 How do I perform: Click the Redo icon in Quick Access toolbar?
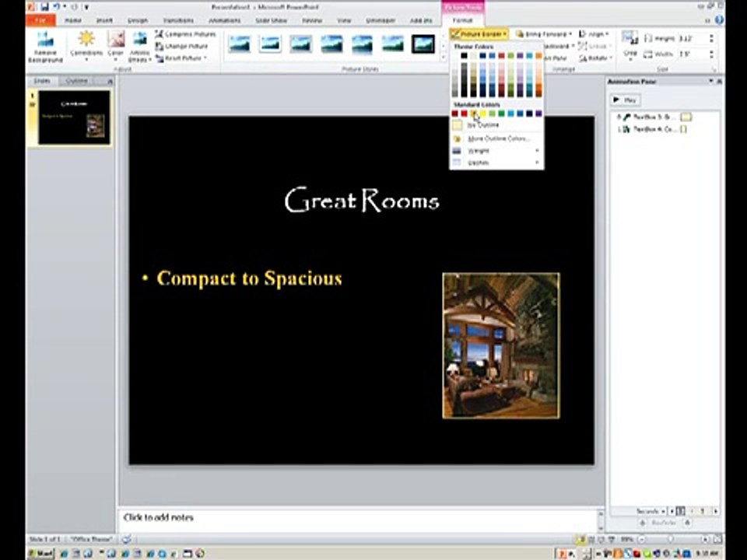coord(74,7)
